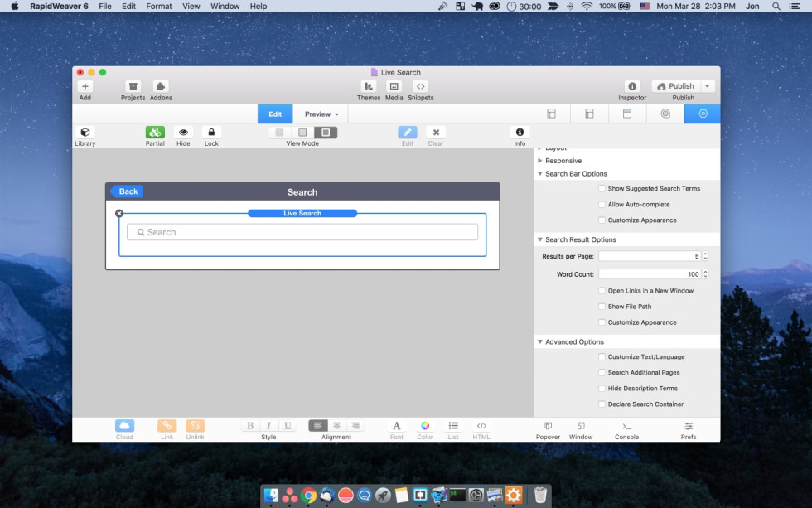Select center text alignment
This screenshot has width=812, height=508.
click(x=336, y=426)
